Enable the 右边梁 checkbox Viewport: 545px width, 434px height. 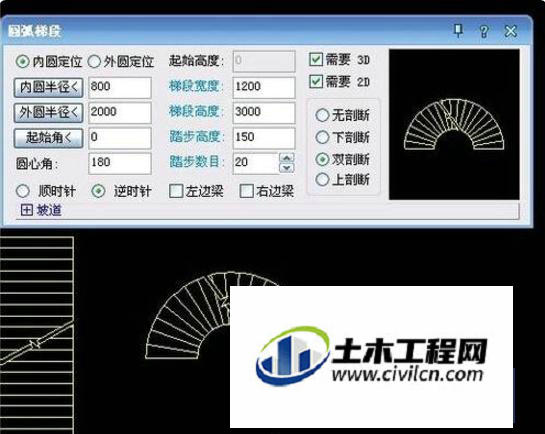[x=246, y=191]
